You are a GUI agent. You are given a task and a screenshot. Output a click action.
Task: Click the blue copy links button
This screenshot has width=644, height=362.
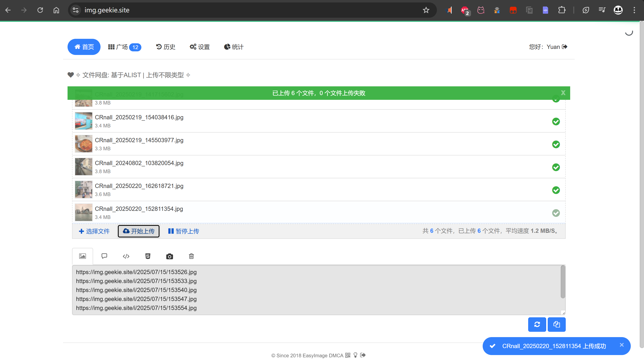click(556, 324)
